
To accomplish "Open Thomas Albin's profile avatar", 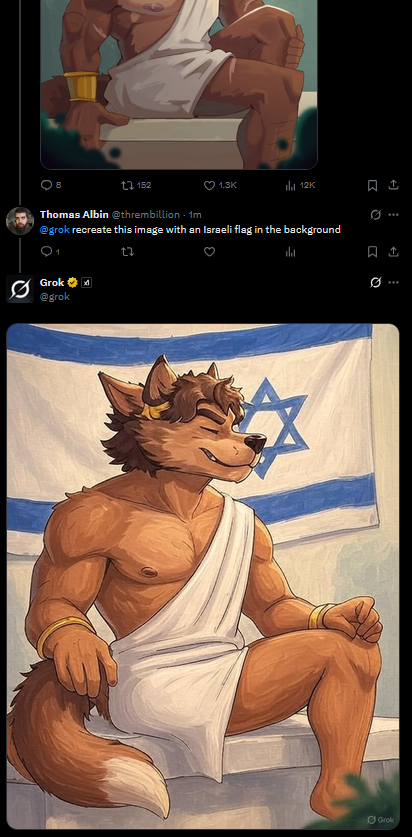I will pyautogui.click(x=20, y=220).
